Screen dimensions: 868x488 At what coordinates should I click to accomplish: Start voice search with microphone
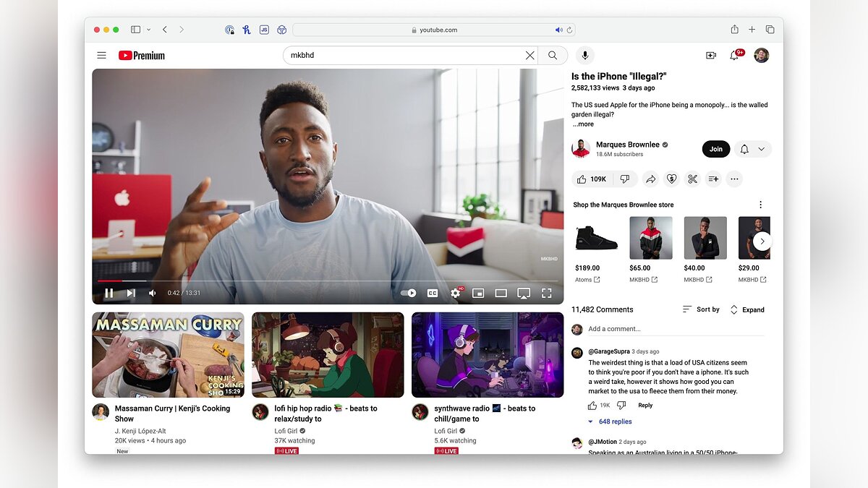click(x=584, y=55)
